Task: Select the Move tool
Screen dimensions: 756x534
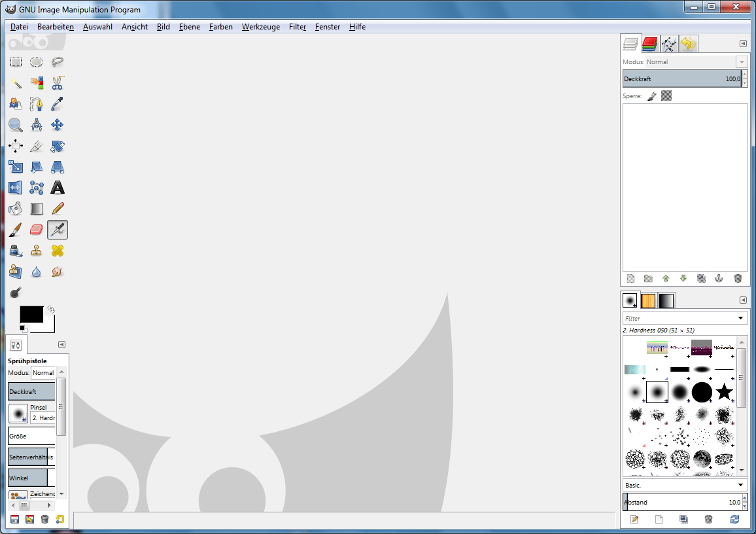Action: click(58, 125)
